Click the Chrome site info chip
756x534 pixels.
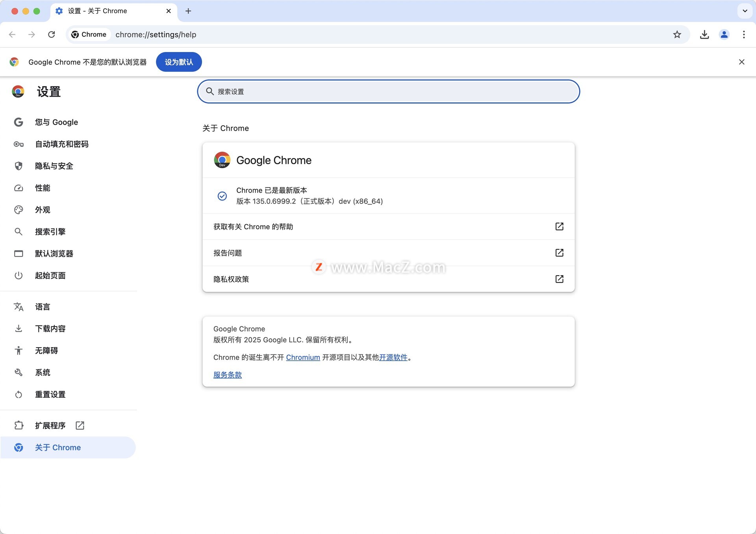point(89,35)
